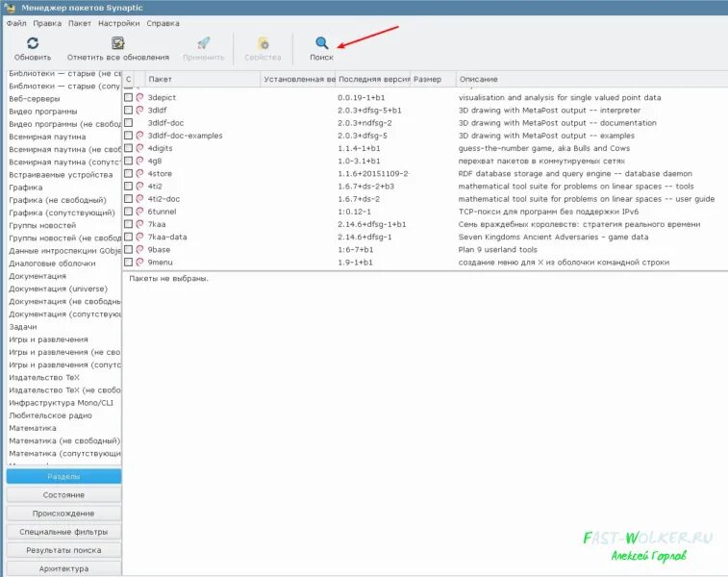This screenshot has height=577, width=728.
Task: Click the Debian logo icon next to 4ti2-doc
Action: coord(139,199)
